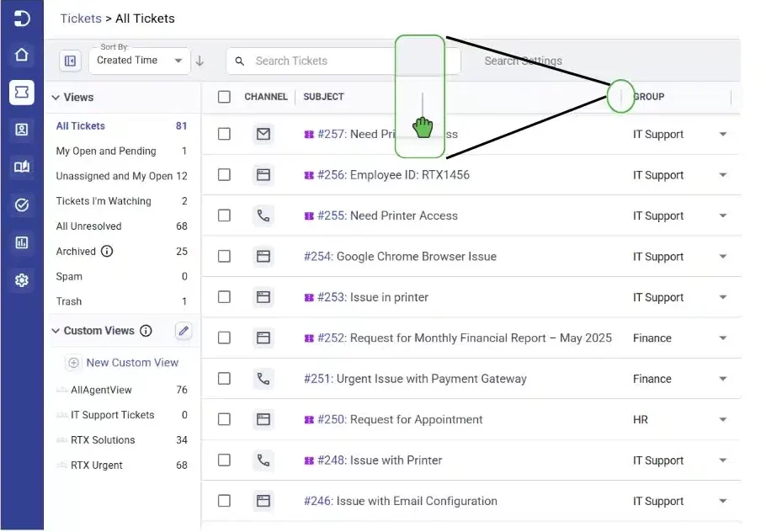Click the email channel icon for ticket #257
The width and height of the screenshot is (766, 532).
(x=263, y=134)
